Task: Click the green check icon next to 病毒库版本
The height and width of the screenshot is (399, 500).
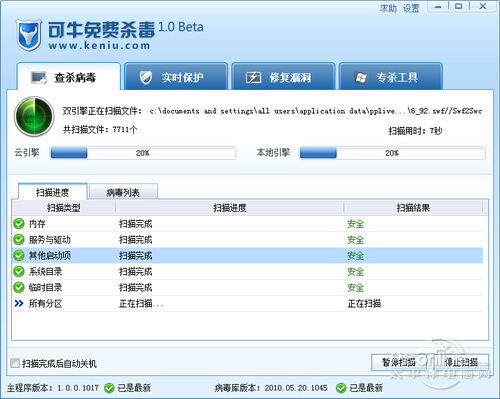Action: pos(341,388)
